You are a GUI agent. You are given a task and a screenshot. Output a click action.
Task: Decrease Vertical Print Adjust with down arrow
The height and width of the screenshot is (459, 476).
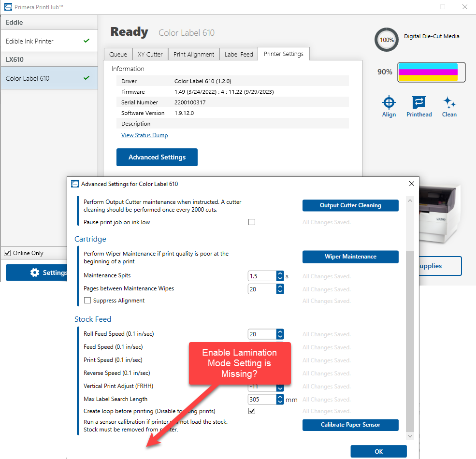coord(280,388)
